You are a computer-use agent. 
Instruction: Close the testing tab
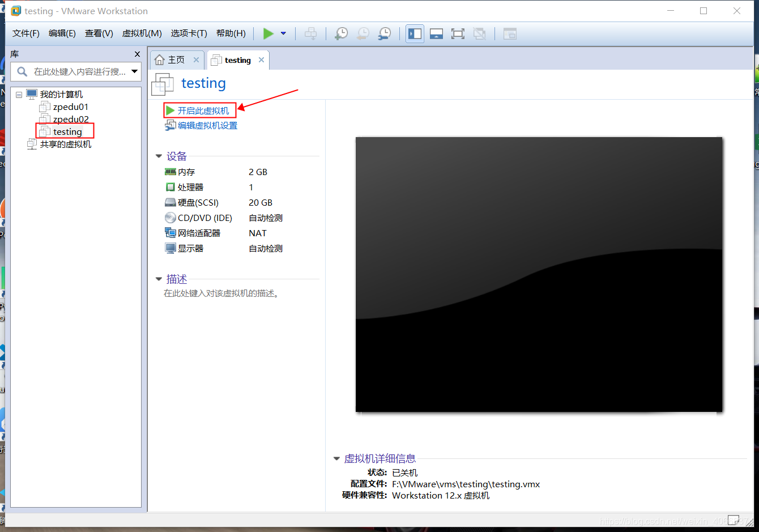pyautogui.click(x=261, y=59)
